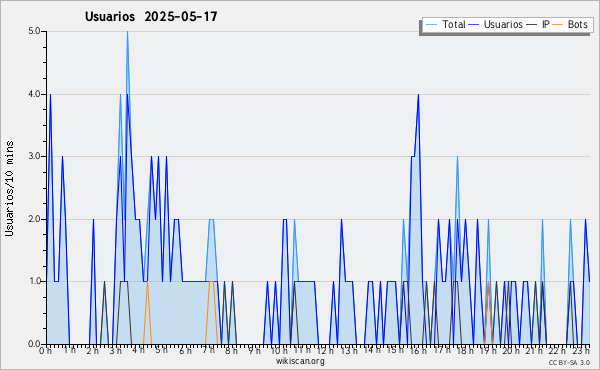600x370 pixels.
Task: Click the 0 h x-axis label
Action: point(46,351)
